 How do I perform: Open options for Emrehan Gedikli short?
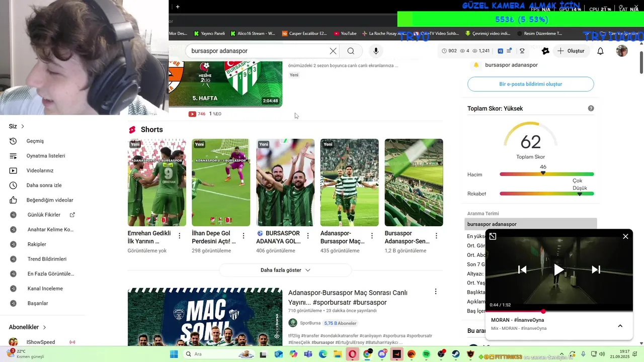click(x=180, y=236)
